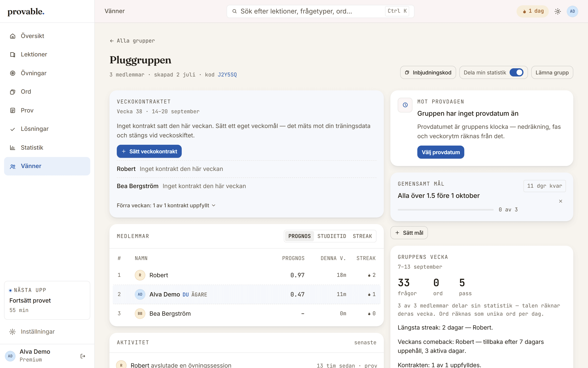Click the Inställningar gear icon

click(13, 332)
